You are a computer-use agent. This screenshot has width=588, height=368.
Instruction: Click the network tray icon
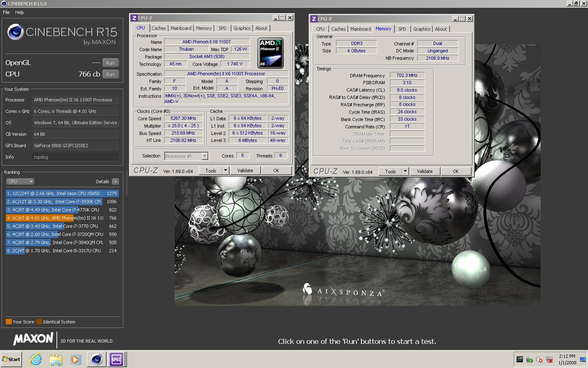(x=549, y=360)
